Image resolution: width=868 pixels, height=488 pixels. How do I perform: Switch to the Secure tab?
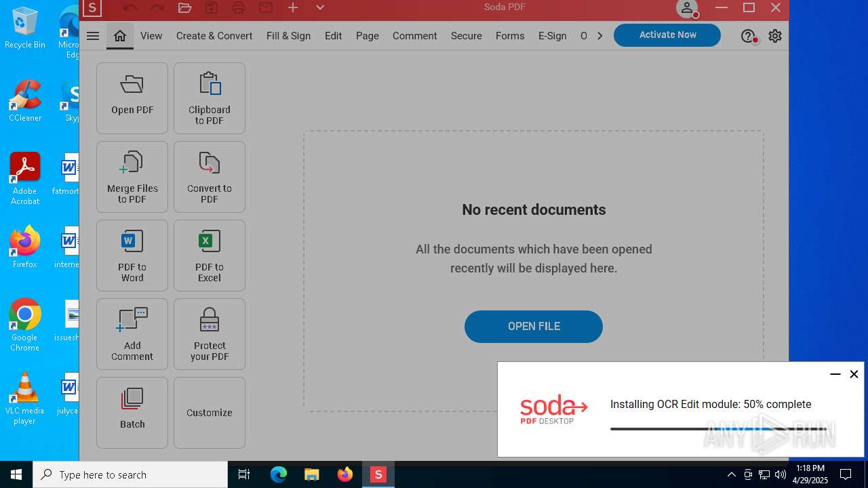click(467, 36)
